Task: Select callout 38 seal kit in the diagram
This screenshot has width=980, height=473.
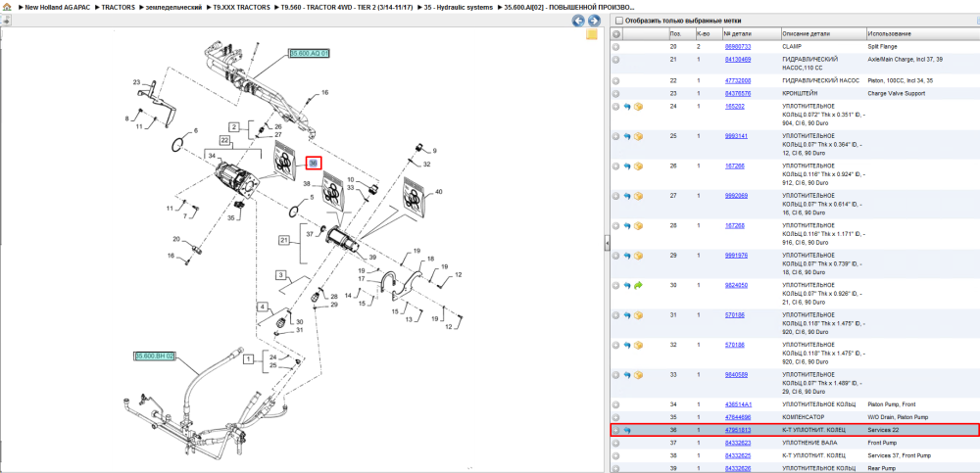Action: click(307, 184)
